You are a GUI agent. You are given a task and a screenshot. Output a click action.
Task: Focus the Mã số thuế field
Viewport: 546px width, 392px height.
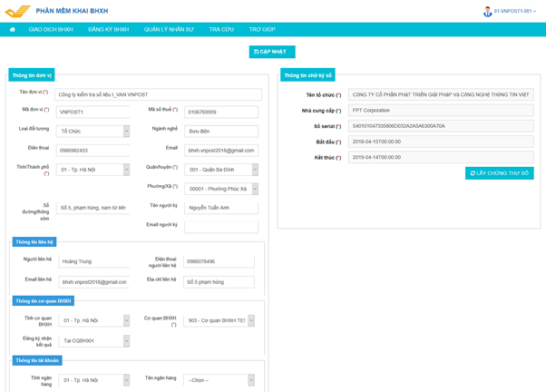point(220,112)
